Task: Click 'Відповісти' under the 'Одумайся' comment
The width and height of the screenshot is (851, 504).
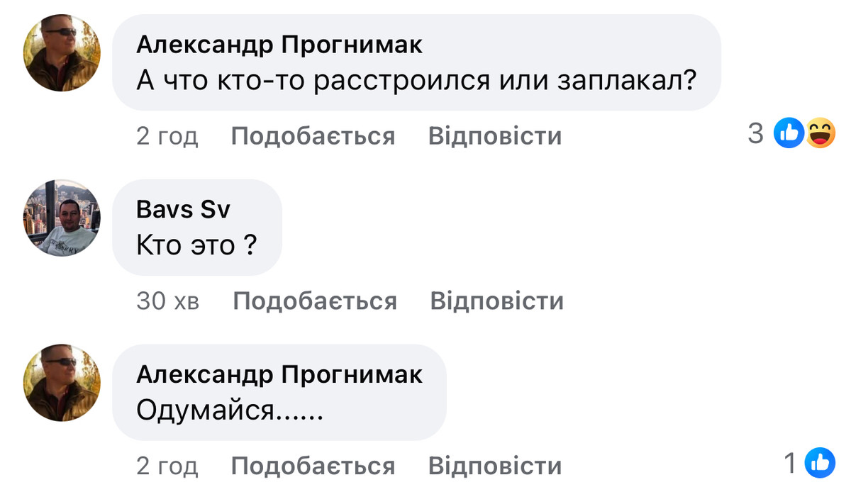Action: pos(494,466)
